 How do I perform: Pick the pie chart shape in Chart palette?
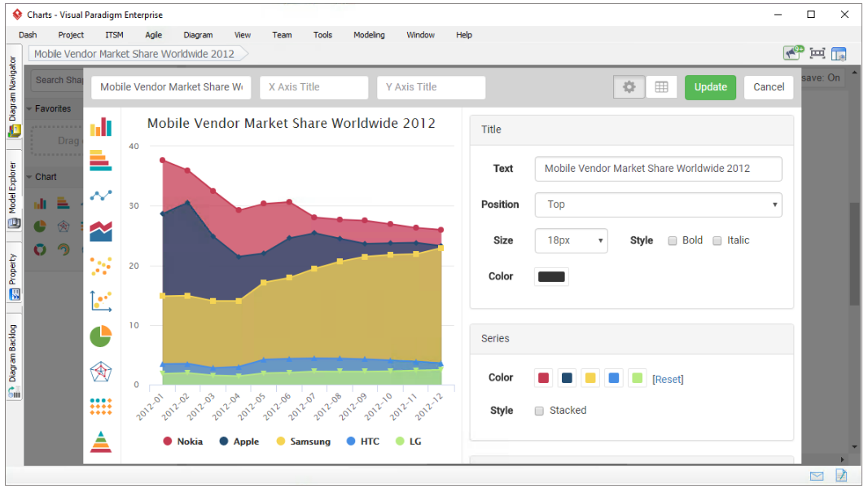40,226
